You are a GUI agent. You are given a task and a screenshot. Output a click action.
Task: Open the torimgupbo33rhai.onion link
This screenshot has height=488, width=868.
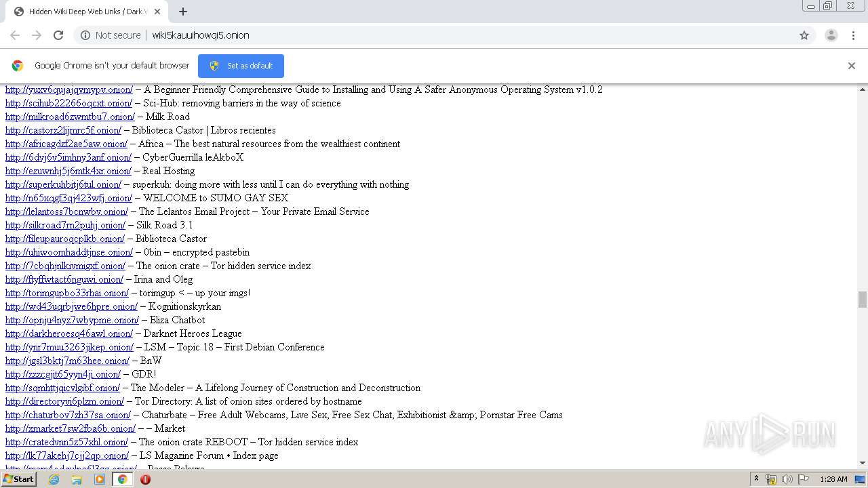click(x=67, y=293)
